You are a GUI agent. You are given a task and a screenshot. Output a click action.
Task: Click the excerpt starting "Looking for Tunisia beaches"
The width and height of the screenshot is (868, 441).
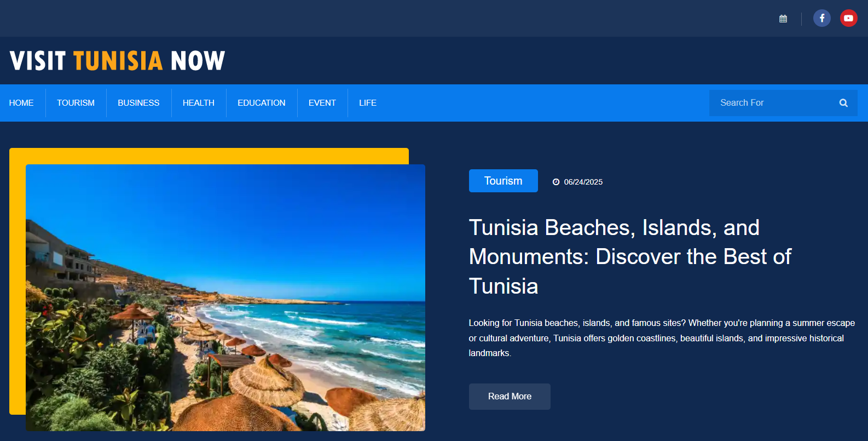tap(662, 338)
